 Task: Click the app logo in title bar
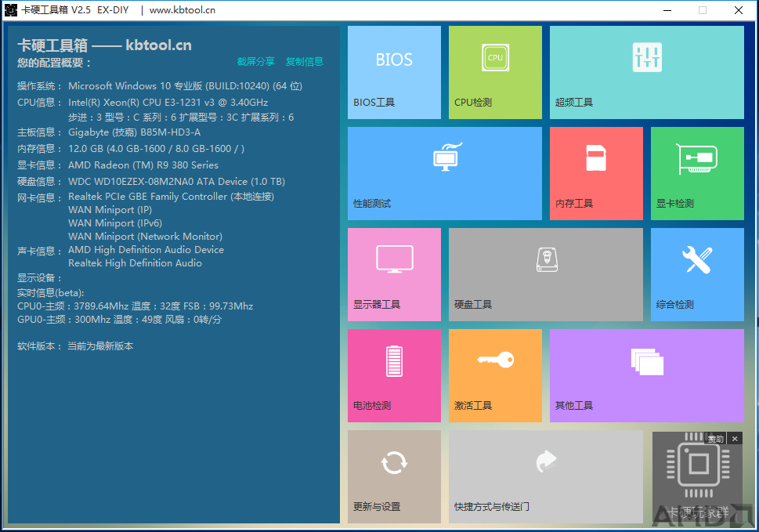11,9
